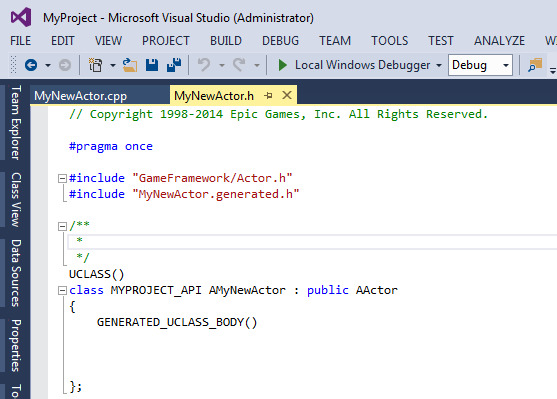Screen dimensions: 557x399
Task: Open the PROJECT menu
Action: (166, 41)
